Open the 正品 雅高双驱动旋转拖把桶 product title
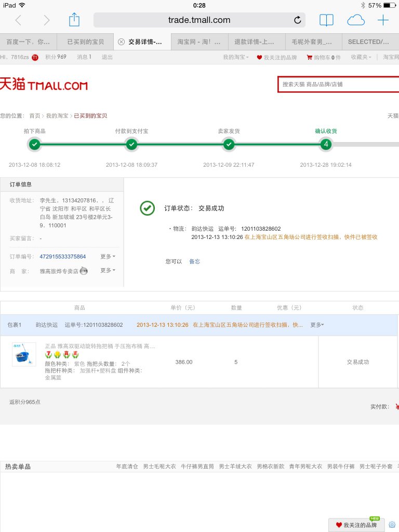Image resolution: width=399 pixels, height=532 pixels. 100,346
